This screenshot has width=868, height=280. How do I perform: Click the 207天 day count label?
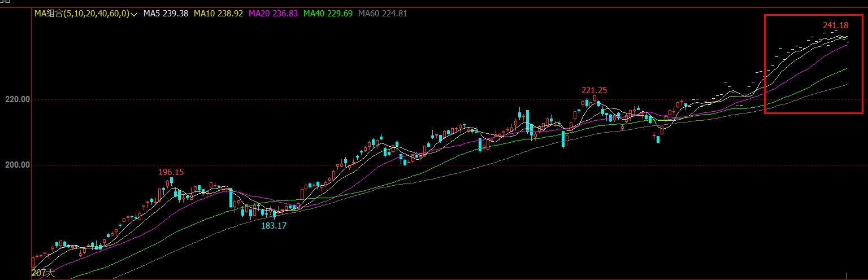click(x=44, y=273)
